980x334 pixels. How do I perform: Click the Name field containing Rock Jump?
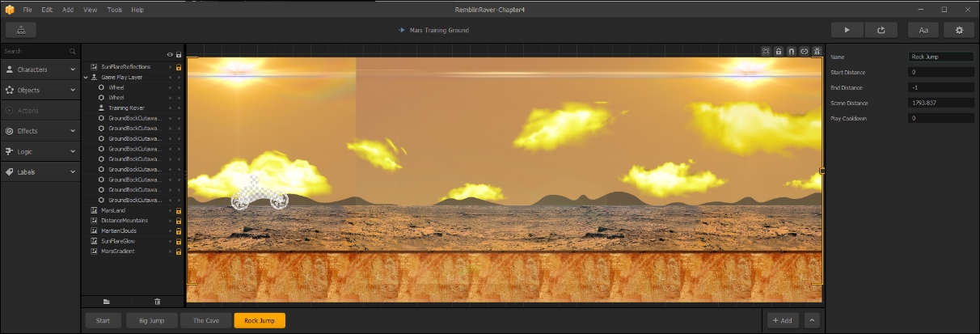[941, 57]
